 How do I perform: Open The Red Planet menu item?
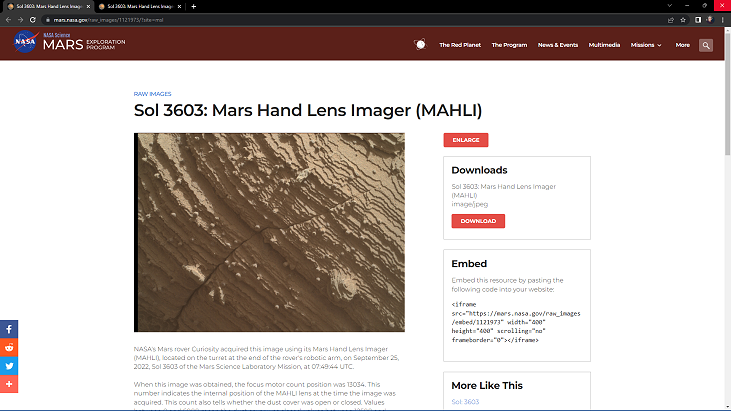[x=460, y=45]
